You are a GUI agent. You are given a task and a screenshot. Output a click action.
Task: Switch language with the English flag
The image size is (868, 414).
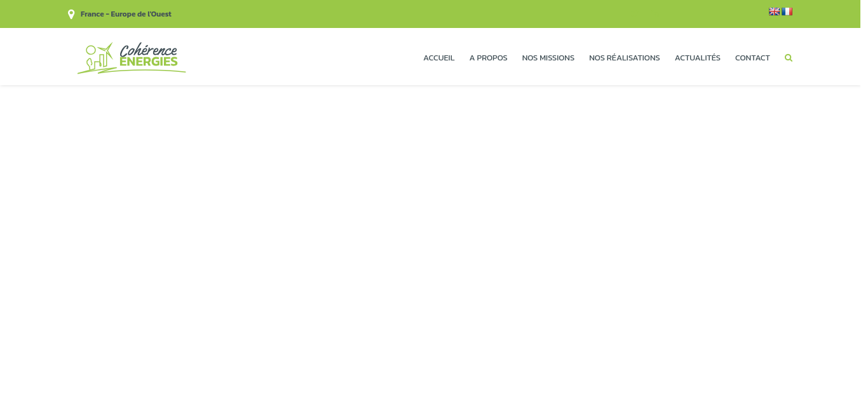(x=775, y=11)
